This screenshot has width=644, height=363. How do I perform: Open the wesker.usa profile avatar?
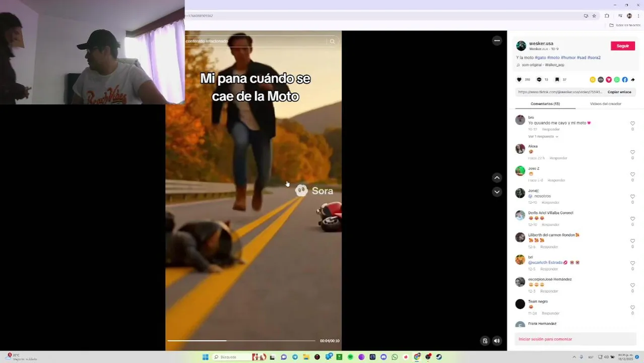point(521,46)
